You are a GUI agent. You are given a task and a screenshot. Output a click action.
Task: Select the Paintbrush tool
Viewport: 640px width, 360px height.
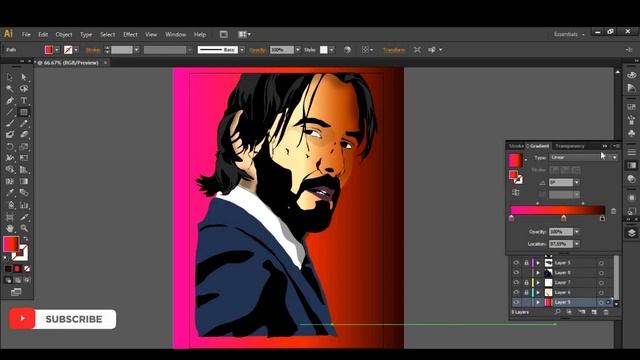[x=10, y=123]
